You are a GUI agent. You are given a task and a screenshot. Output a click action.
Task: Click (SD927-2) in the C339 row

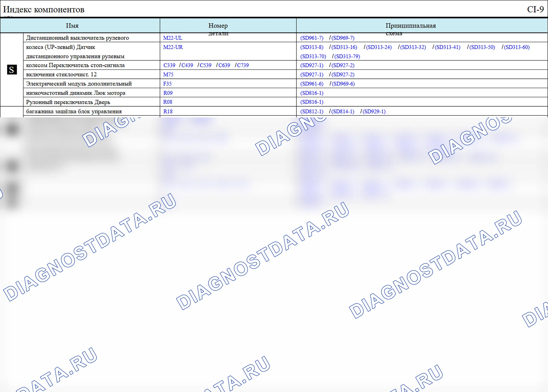pyautogui.click(x=343, y=65)
